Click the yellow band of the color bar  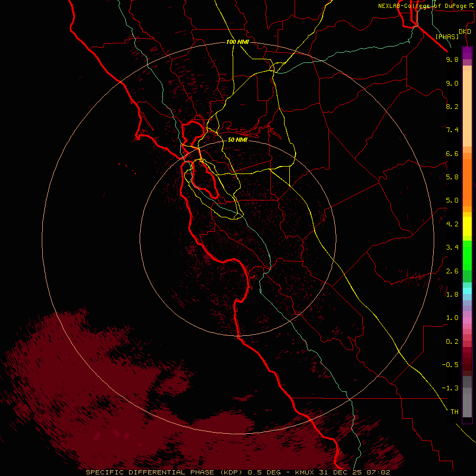[467, 226]
